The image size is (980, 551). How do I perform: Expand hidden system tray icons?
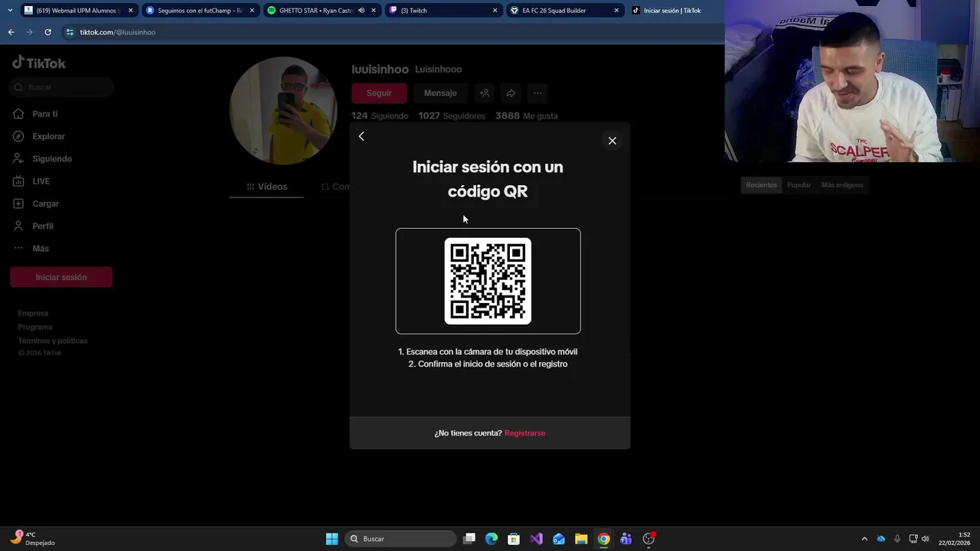(864, 539)
